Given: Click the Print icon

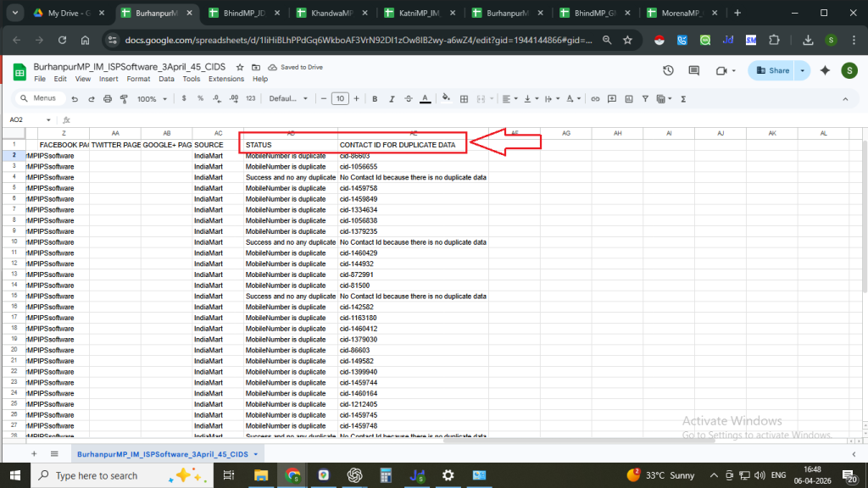Looking at the screenshot, I should coord(107,98).
